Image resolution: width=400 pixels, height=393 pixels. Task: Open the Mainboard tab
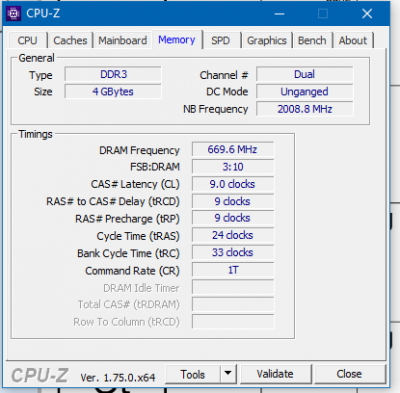tap(122, 41)
